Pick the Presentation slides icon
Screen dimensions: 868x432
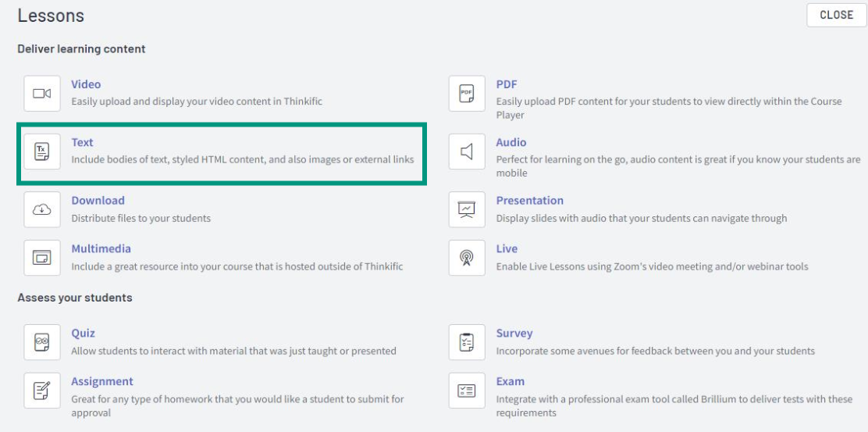click(467, 209)
